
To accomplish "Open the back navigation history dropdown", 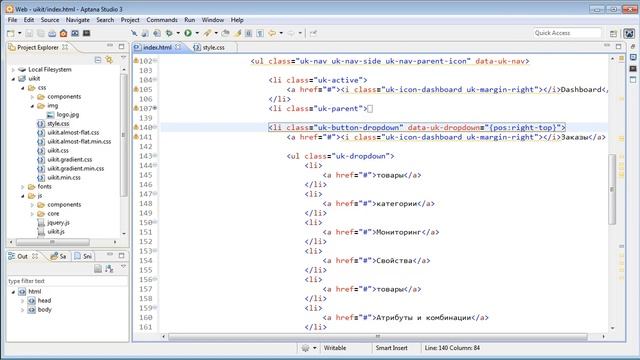I will (x=281, y=33).
